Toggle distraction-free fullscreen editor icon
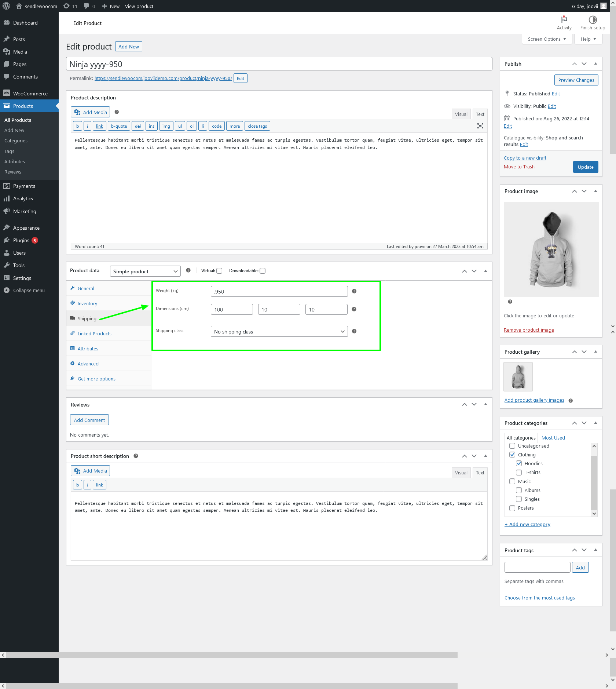Viewport: 616px width, 689px height. (480, 126)
